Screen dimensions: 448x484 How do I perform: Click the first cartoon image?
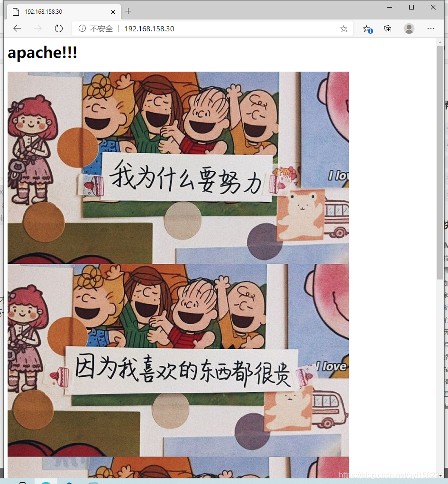(x=178, y=168)
